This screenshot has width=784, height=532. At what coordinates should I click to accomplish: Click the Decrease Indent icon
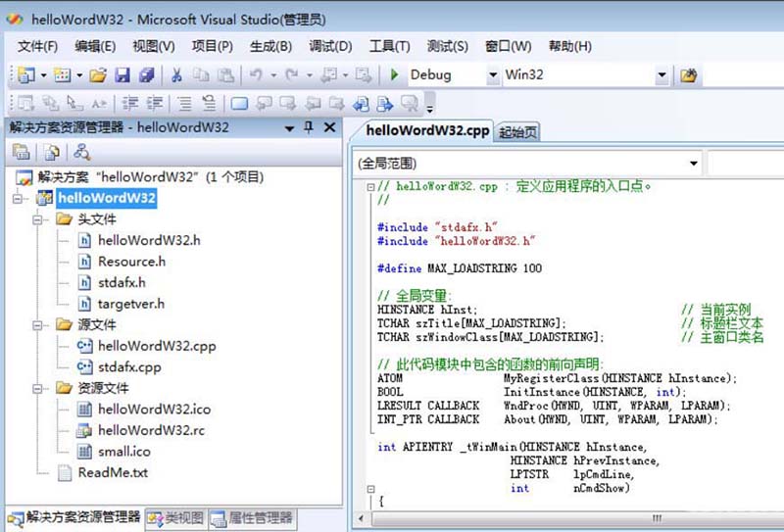click(130, 104)
